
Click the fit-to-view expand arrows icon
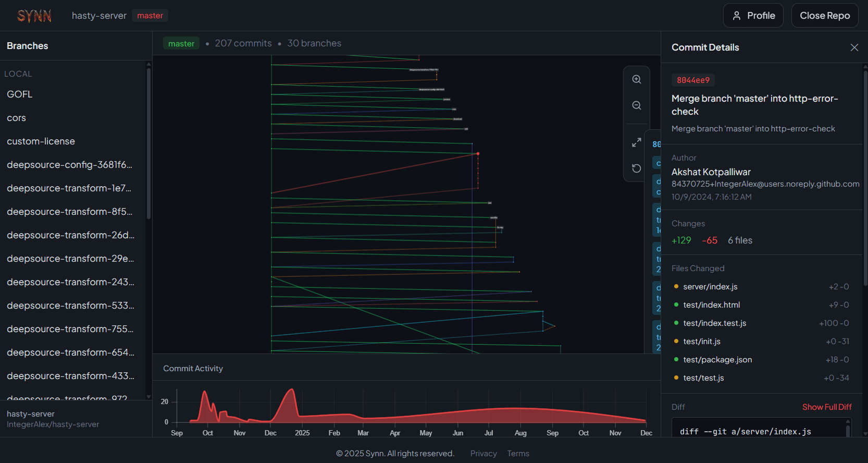pos(636,142)
